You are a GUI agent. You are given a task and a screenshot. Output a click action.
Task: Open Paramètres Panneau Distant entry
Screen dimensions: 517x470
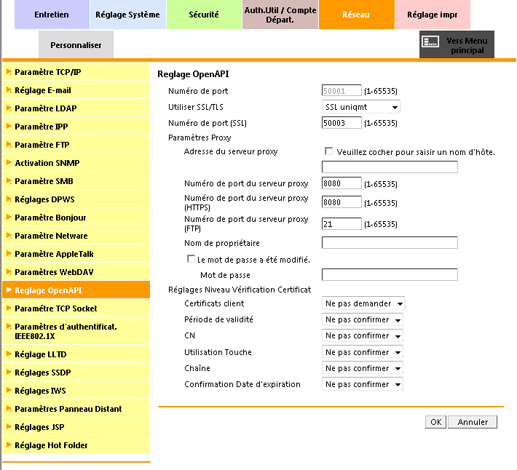[76, 409]
